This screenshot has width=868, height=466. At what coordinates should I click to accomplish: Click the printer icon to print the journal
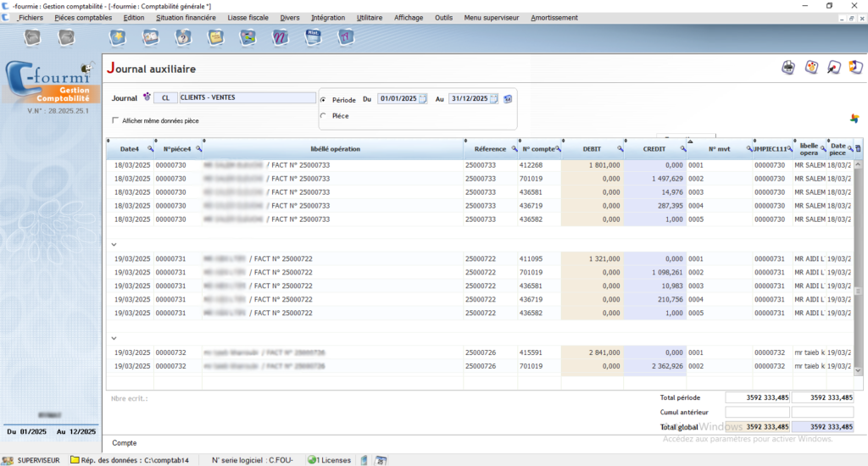click(788, 68)
